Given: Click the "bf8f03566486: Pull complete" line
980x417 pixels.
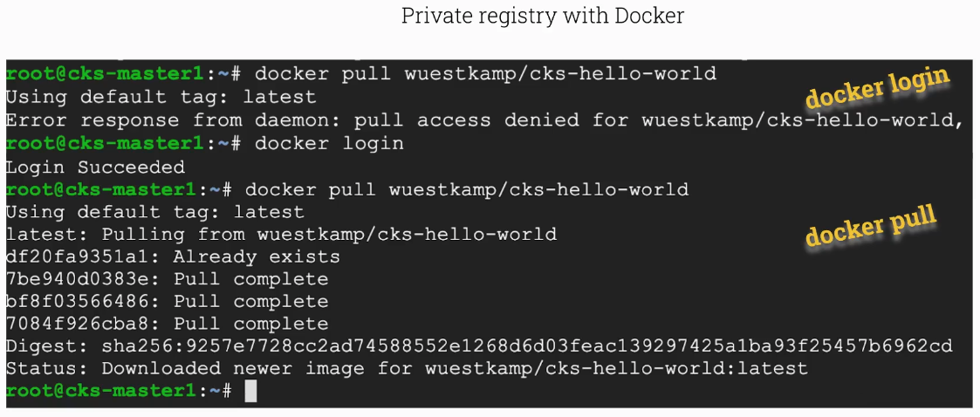Looking at the screenshot, I should click(167, 302).
